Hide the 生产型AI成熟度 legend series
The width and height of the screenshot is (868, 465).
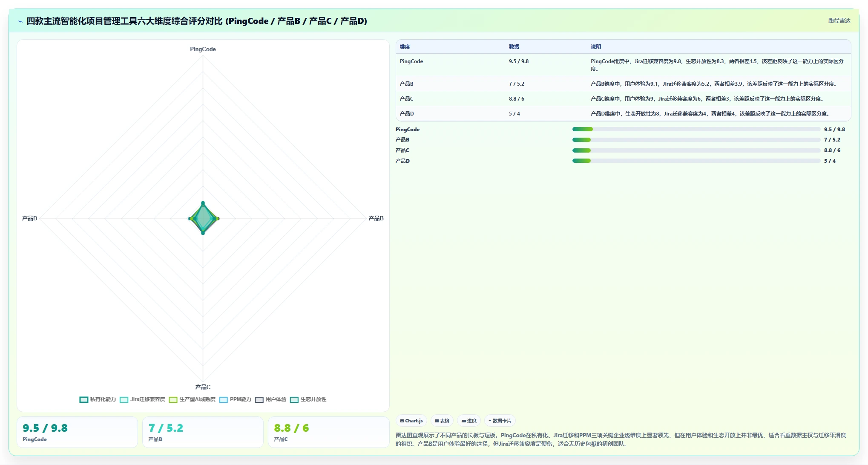pyautogui.click(x=192, y=399)
